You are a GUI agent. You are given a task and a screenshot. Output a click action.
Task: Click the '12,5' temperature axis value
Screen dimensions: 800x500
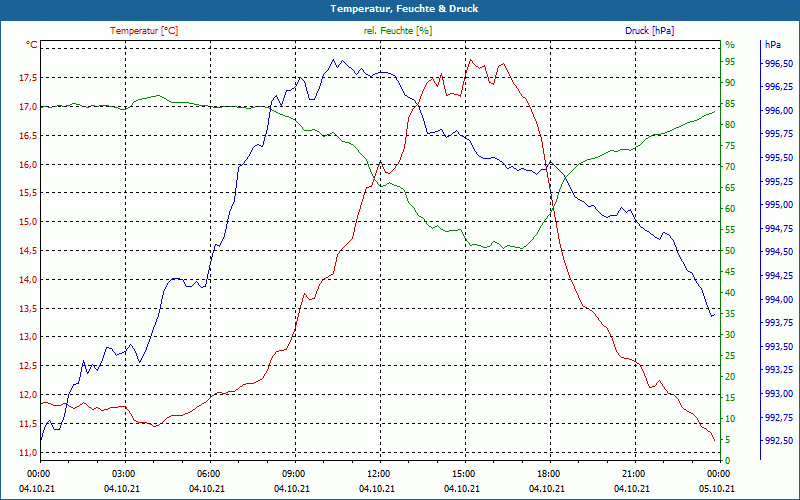coord(28,366)
